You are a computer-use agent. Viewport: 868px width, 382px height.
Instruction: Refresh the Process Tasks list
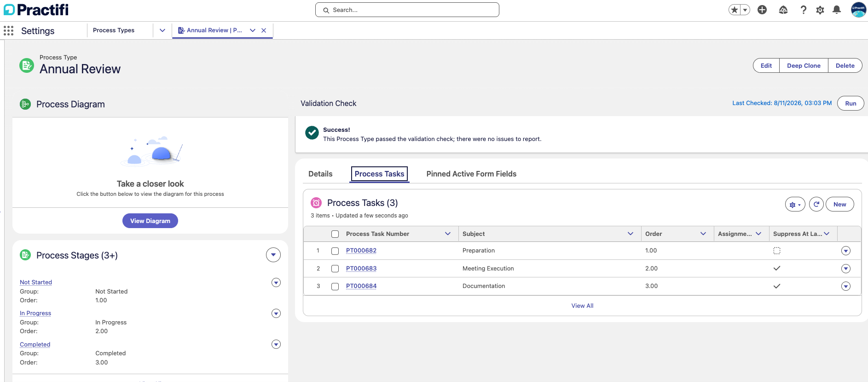click(816, 204)
